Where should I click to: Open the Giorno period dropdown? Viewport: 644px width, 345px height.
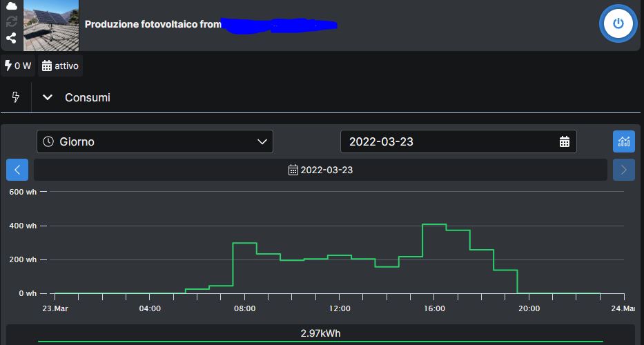pos(155,141)
